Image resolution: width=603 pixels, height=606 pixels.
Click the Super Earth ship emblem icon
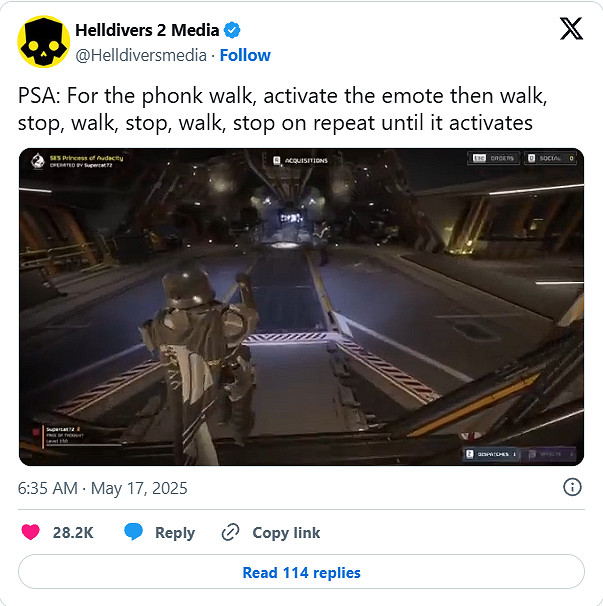tap(37, 161)
